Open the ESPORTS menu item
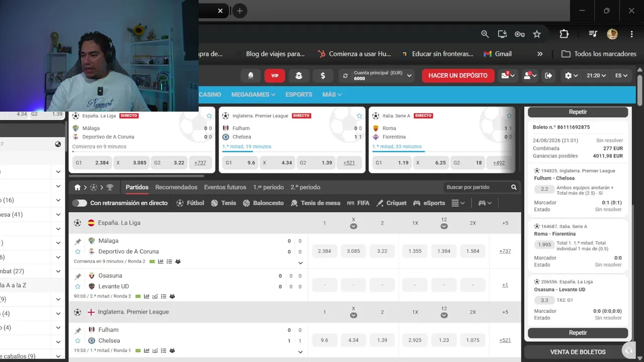The width and height of the screenshot is (644, 362). tap(299, 95)
